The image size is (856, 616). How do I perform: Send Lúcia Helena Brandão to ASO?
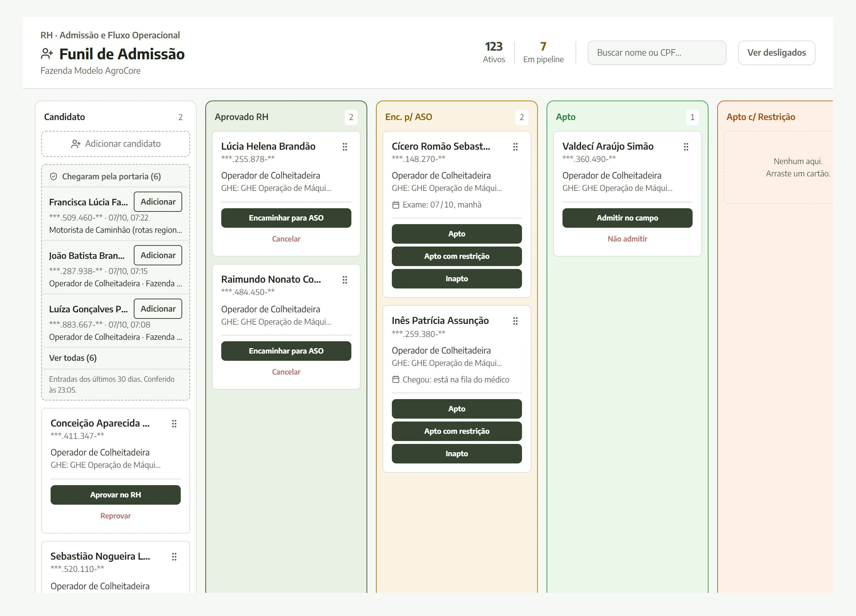[286, 218]
